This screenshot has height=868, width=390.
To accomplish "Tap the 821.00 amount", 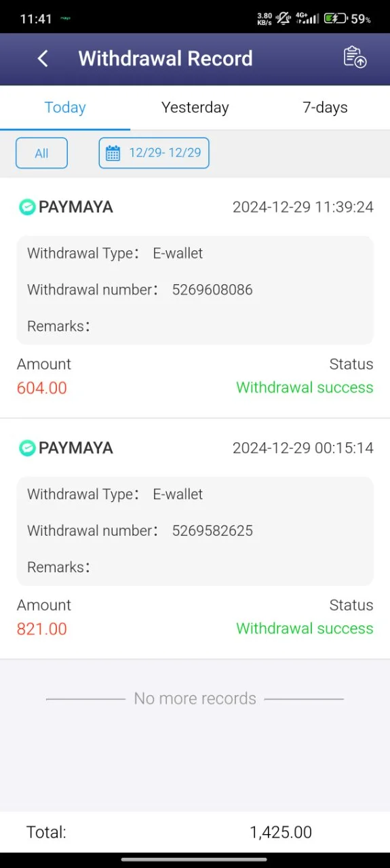I will (x=42, y=629).
